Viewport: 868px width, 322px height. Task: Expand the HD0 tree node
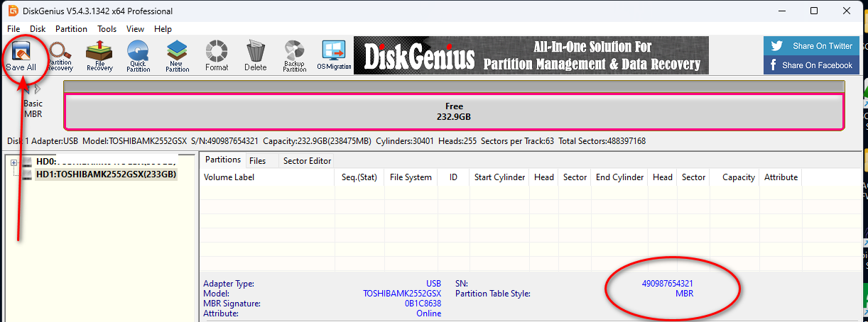point(13,163)
